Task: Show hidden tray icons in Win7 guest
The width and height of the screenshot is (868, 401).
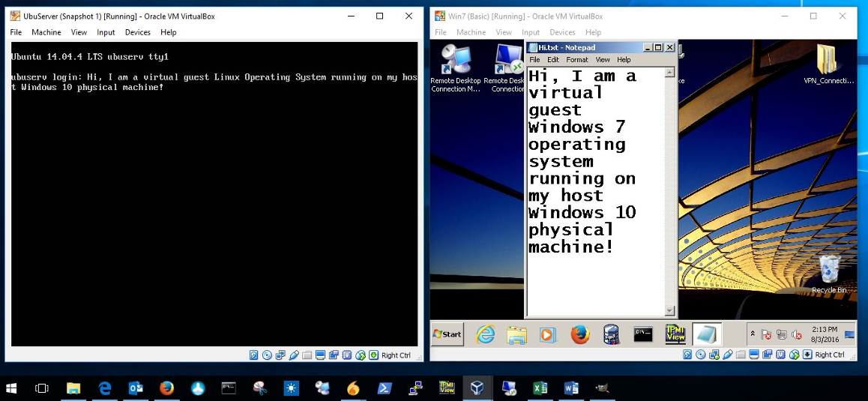Action: 753,334
